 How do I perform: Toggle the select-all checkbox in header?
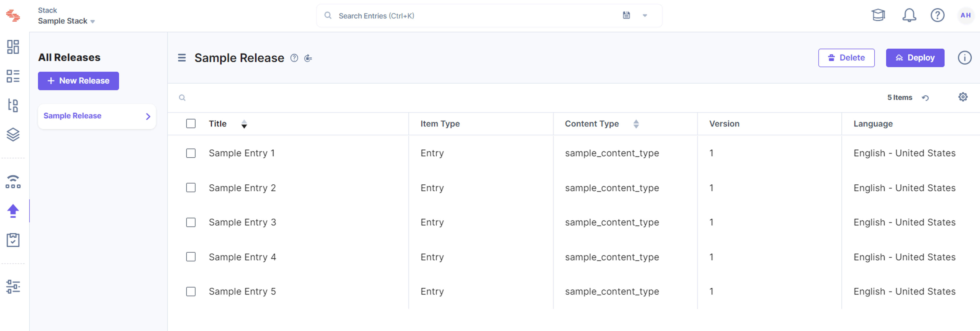pyautogui.click(x=191, y=123)
